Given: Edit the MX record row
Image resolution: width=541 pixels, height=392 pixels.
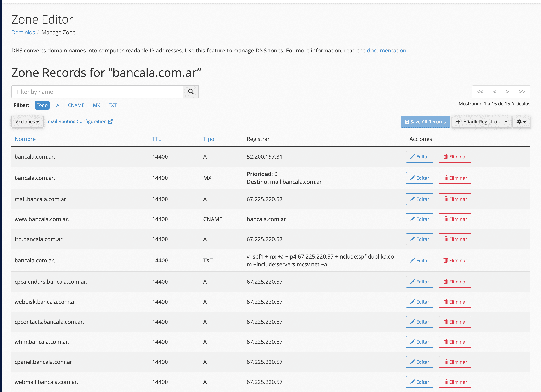Looking at the screenshot, I should click(420, 178).
